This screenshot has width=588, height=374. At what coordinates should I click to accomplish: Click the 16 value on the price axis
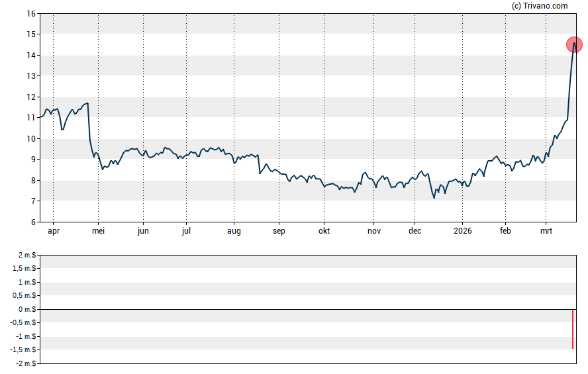tap(31, 13)
